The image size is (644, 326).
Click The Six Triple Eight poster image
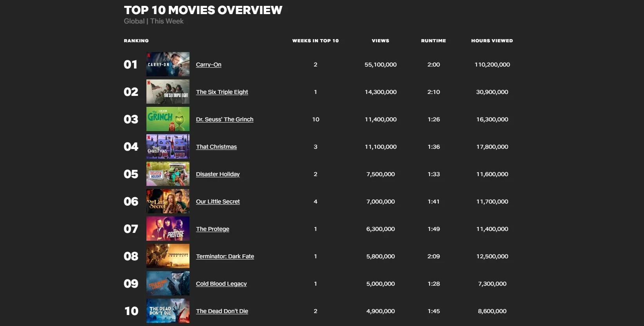click(168, 92)
